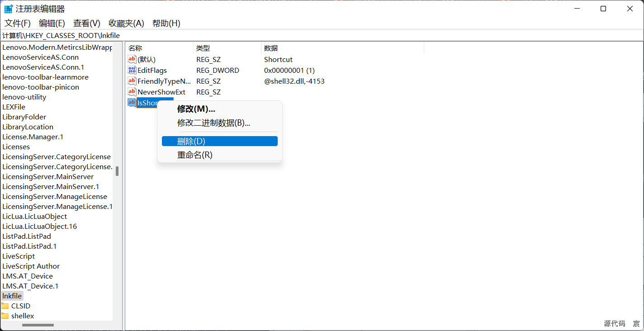Open the 帮助(H) menu

coord(166,23)
